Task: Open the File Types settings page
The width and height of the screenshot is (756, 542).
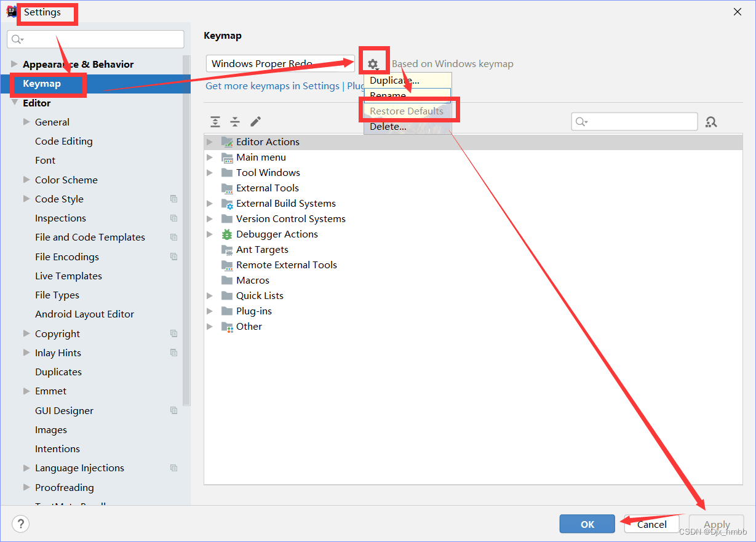Action: (x=57, y=295)
